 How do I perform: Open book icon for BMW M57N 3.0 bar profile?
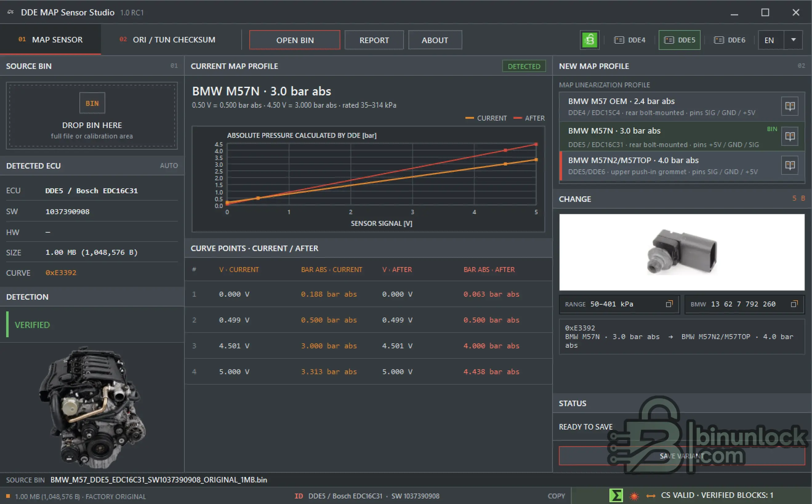tap(790, 136)
